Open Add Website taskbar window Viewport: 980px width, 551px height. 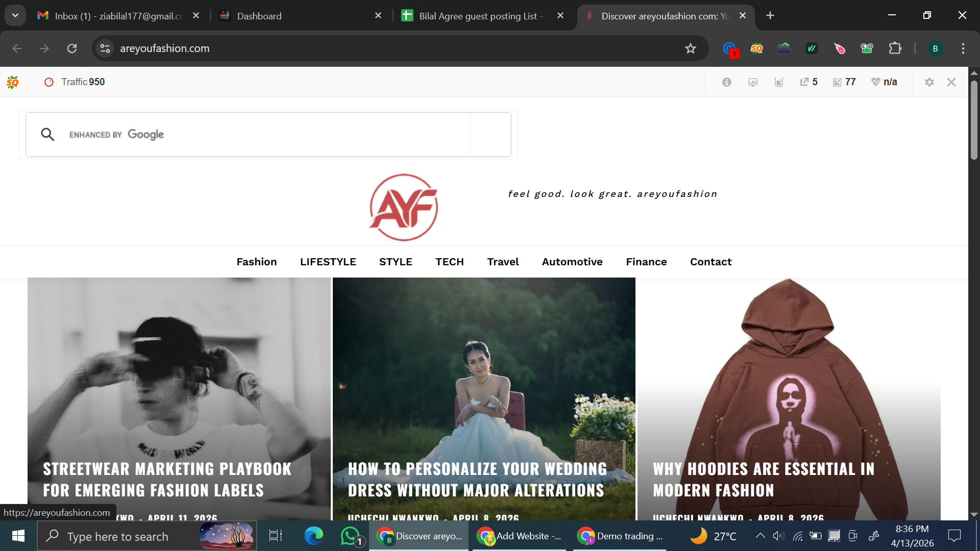click(519, 536)
